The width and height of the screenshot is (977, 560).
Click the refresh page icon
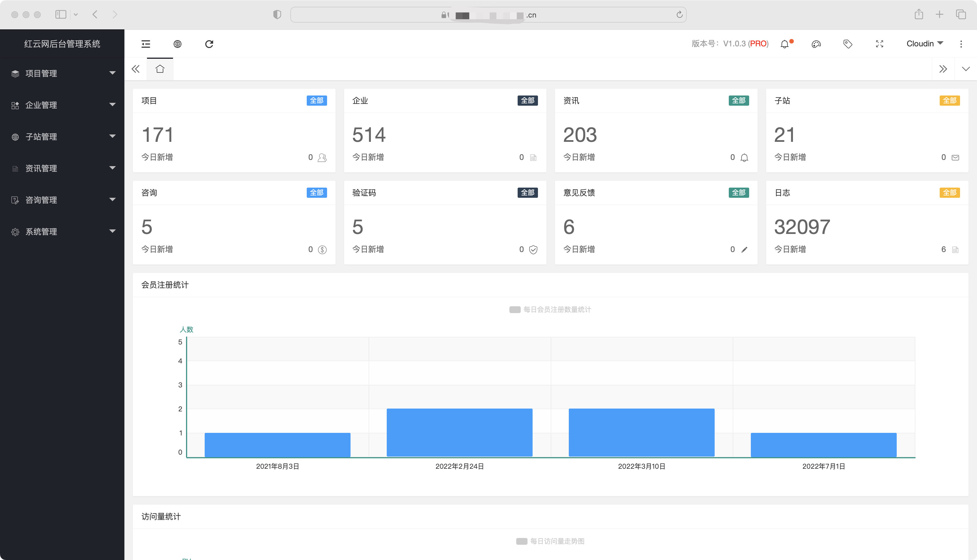[209, 44]
